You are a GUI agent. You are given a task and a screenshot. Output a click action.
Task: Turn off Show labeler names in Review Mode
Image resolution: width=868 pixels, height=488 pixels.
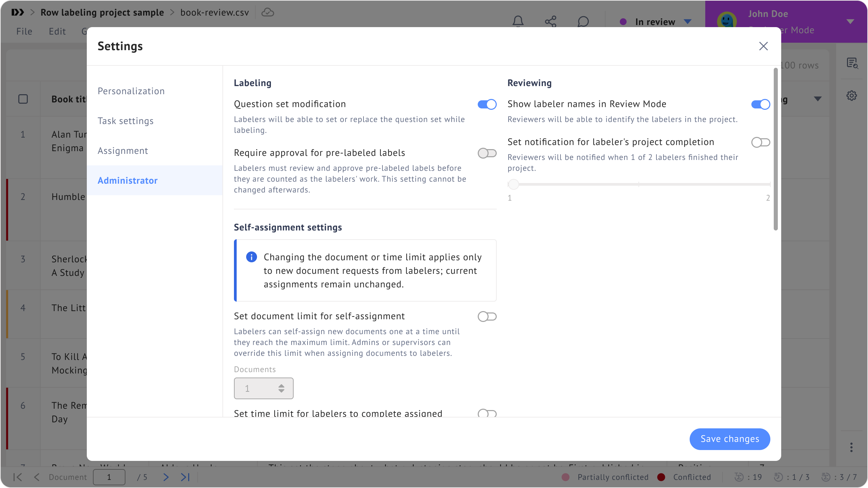coord(761,104)
